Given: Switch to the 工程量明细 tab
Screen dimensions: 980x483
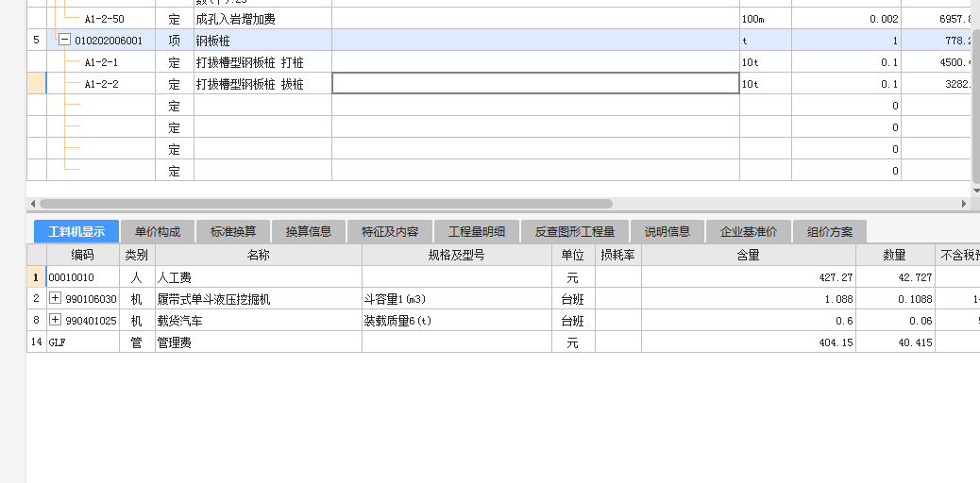Looking at the screenshot, I should 476,232.
